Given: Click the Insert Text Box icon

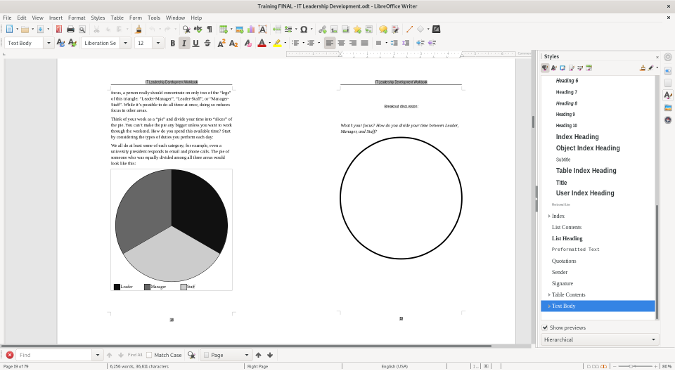Looking at the screenshot, I should point(263,29).
